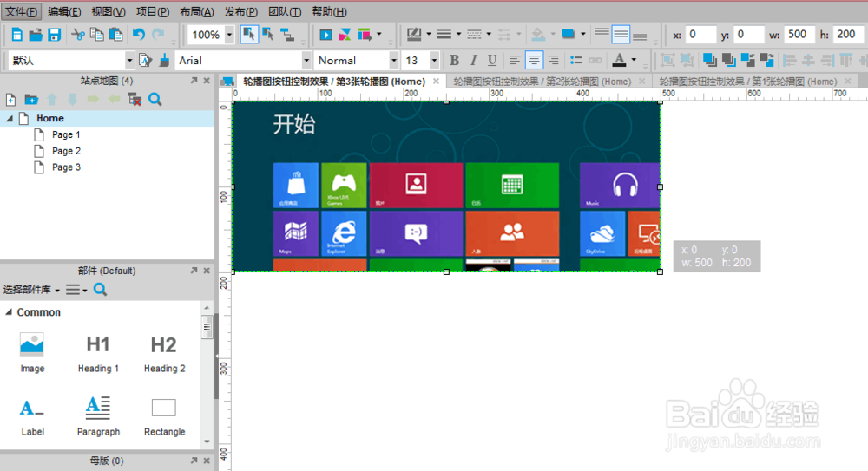Open outer shadow color swatch
This screenshot has width=868, height=471.
tap(568, 35)
